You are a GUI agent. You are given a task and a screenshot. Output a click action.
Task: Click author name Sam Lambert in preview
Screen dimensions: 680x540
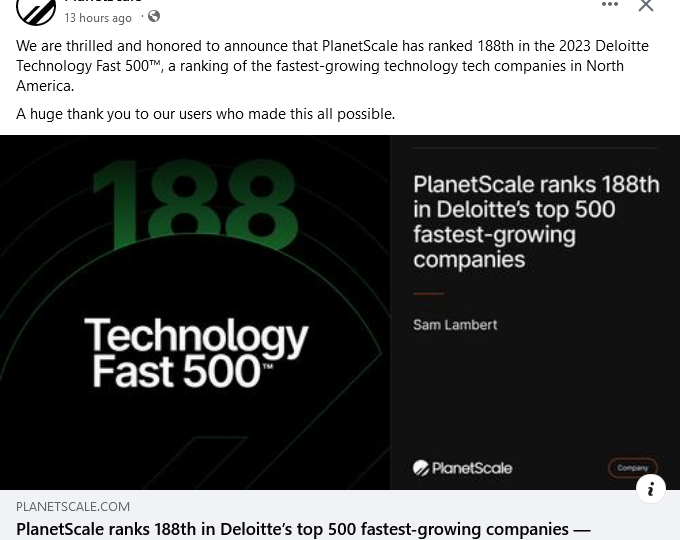455,325
